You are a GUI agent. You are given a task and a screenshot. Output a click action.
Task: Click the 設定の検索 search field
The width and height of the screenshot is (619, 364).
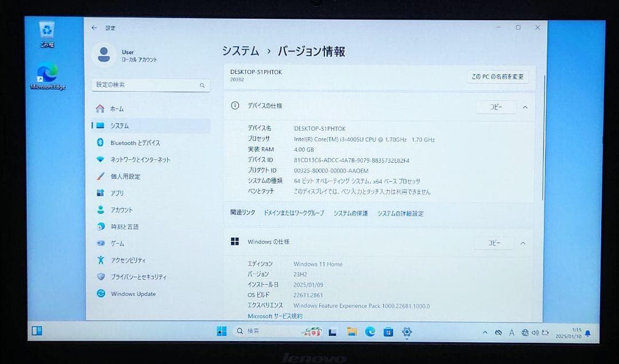click(151, 85)
